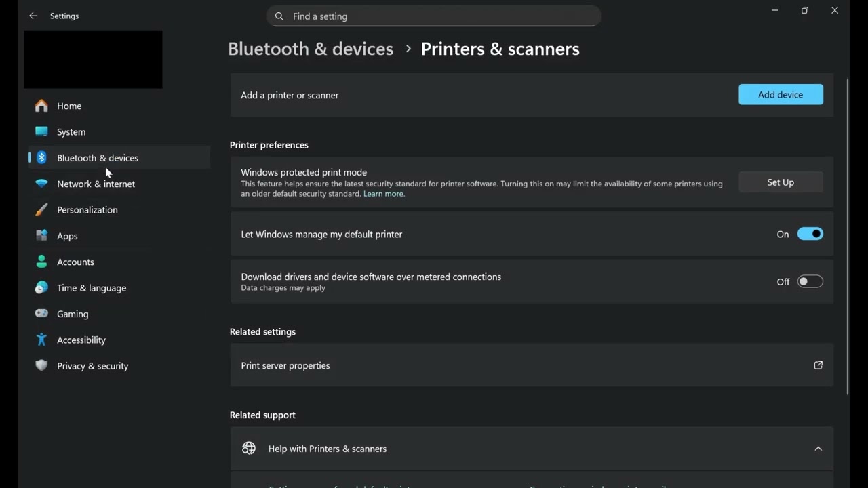Enable download drivers over metered connections
This screenshot has width=868, height=488.
(x=810, y=281)
